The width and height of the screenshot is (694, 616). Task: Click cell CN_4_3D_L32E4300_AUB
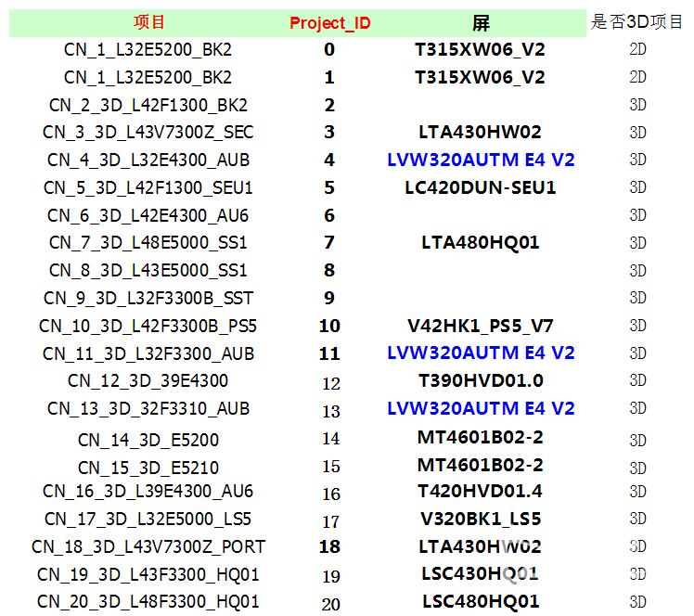click(148, 160)
